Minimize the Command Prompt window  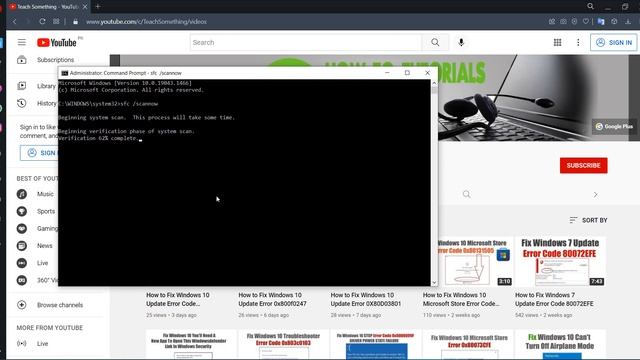(387, 73)
